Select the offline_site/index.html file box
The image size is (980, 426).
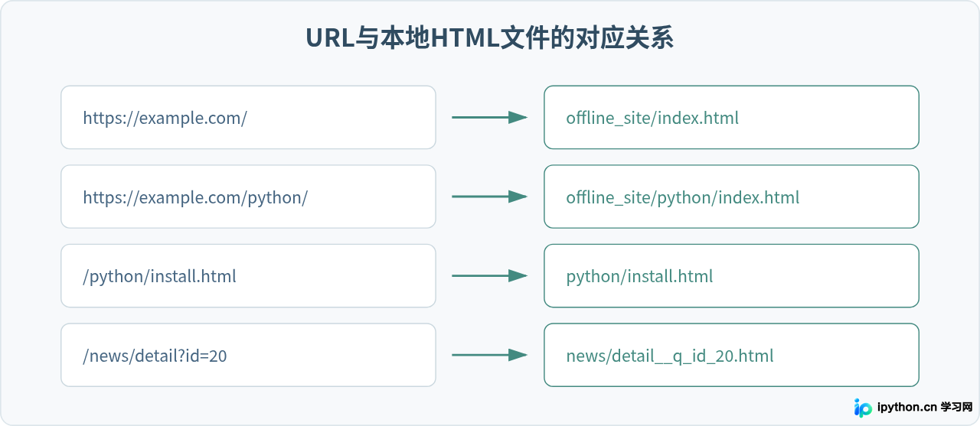click(731, 117)
